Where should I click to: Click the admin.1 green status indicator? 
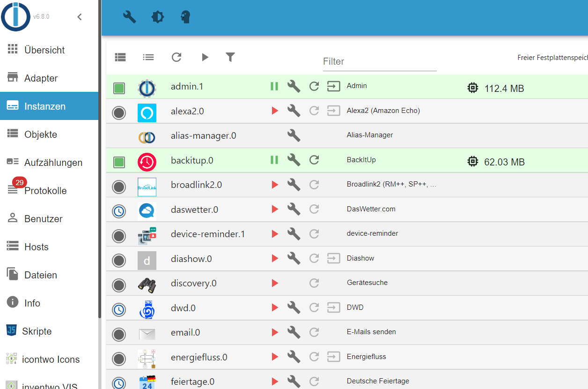click(119, 89)
